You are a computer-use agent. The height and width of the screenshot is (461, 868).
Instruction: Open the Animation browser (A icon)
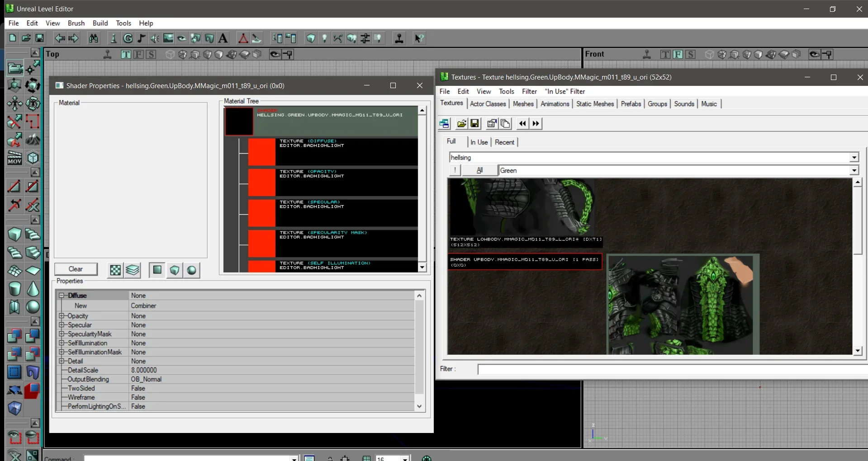click(x=223, y=38)
